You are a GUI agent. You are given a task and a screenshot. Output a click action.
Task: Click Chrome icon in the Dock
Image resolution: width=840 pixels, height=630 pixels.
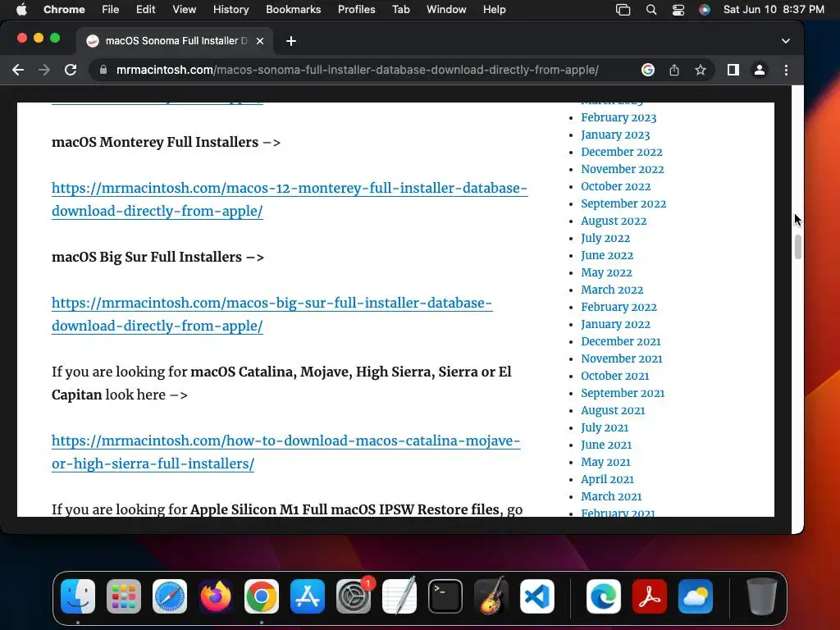coord(262,596)
